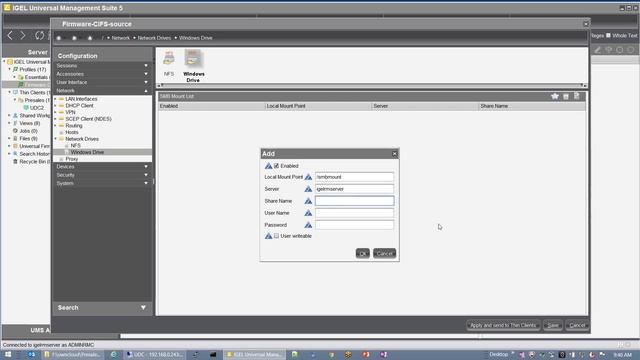Click the Recycle Bin icon in the server tree
This screenshot has width=640, height=360.
15,162
